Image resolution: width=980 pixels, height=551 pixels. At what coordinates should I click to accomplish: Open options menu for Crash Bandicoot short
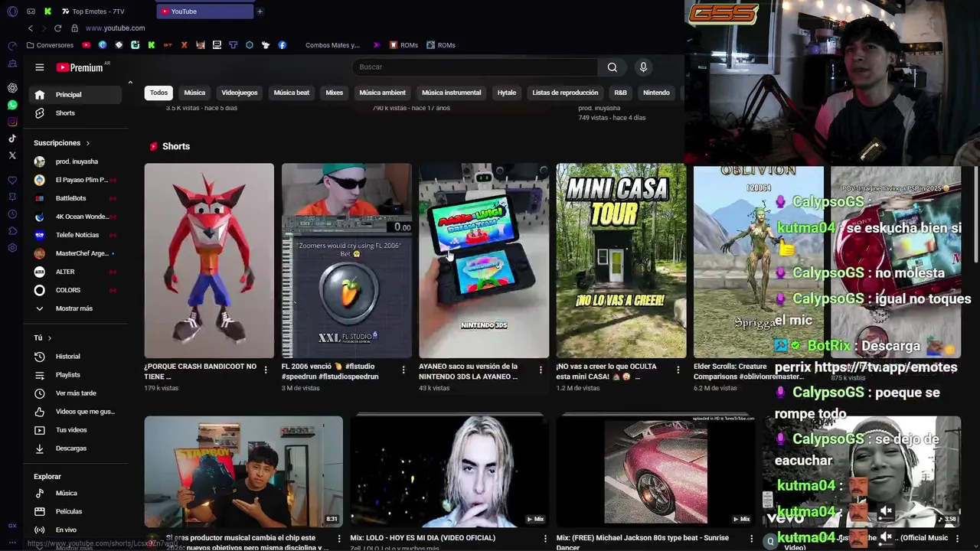[x=266, y=370]
